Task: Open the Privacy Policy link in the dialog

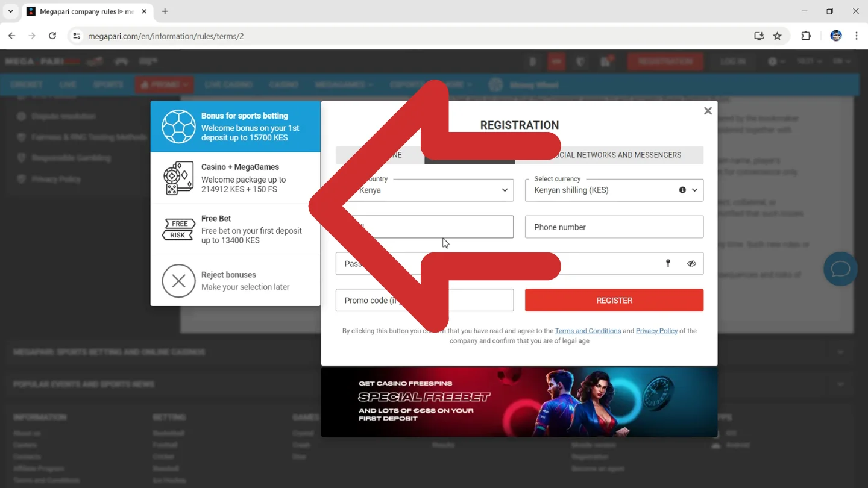Action: (x=656, y=331)
